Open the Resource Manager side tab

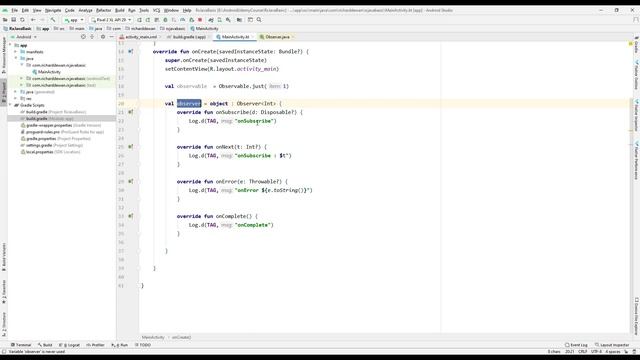click(x=4, y=55)
